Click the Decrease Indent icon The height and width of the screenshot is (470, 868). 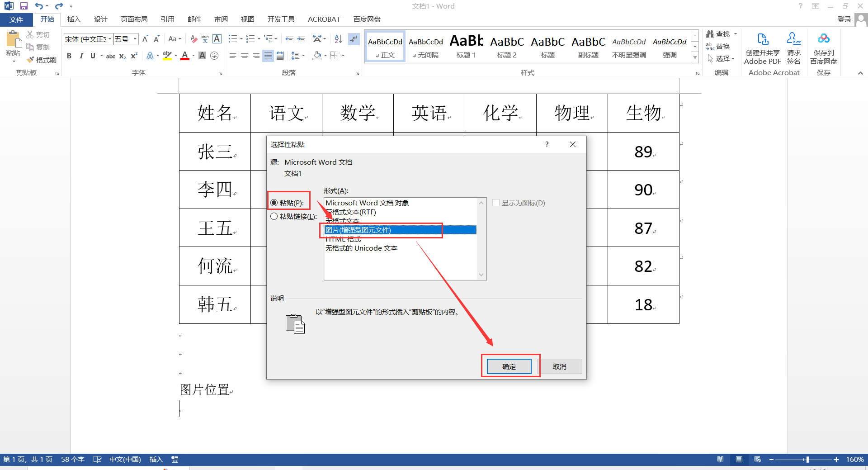289,39
